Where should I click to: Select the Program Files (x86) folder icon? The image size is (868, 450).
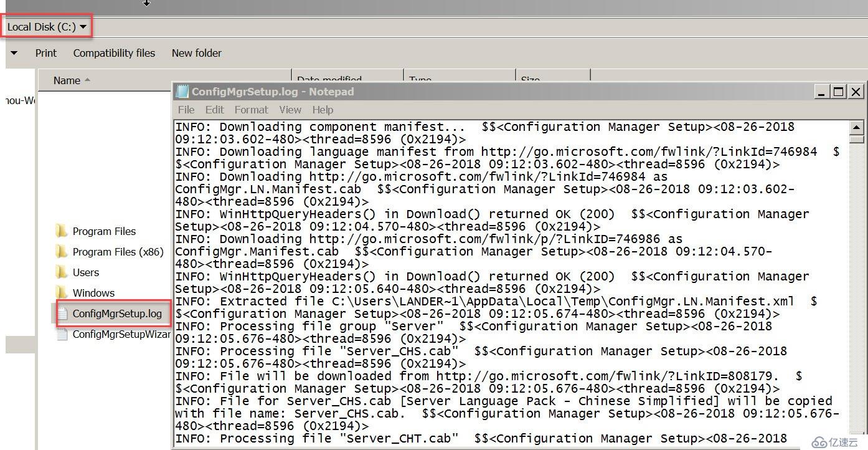click(62, 252)
